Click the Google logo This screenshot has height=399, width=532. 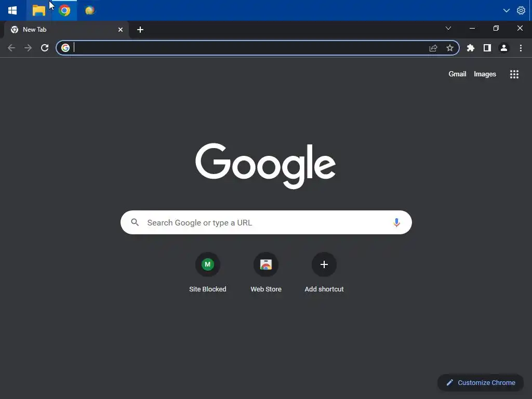[265, 166]
